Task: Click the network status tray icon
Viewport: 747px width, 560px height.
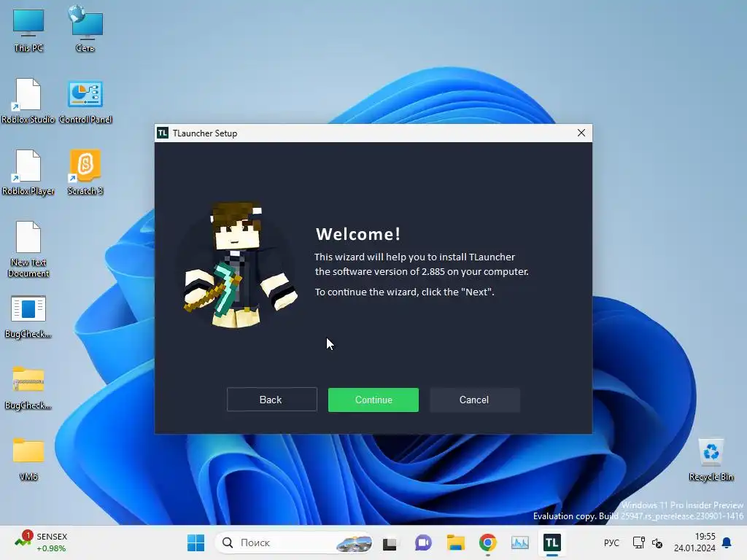Action: (639, 542)
